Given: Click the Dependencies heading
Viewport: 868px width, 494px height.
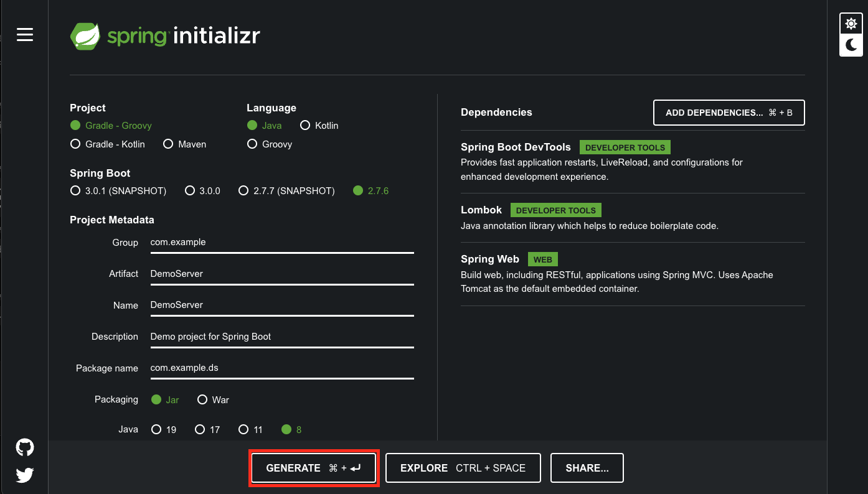Looking at the screenshot, I should click(x=496, y=113).
